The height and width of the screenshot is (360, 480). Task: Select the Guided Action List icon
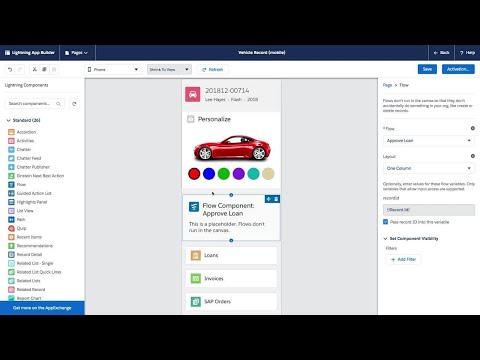point(11,193)
